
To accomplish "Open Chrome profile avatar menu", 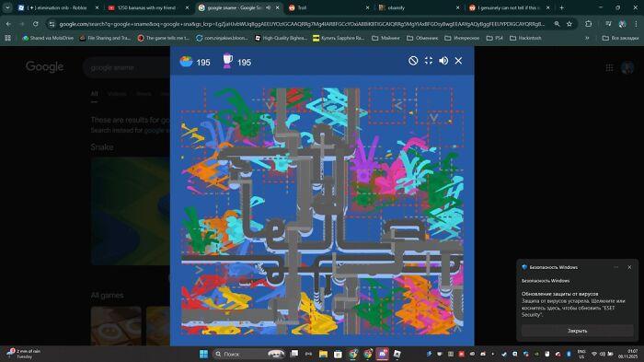I will [x=622, y=24].
